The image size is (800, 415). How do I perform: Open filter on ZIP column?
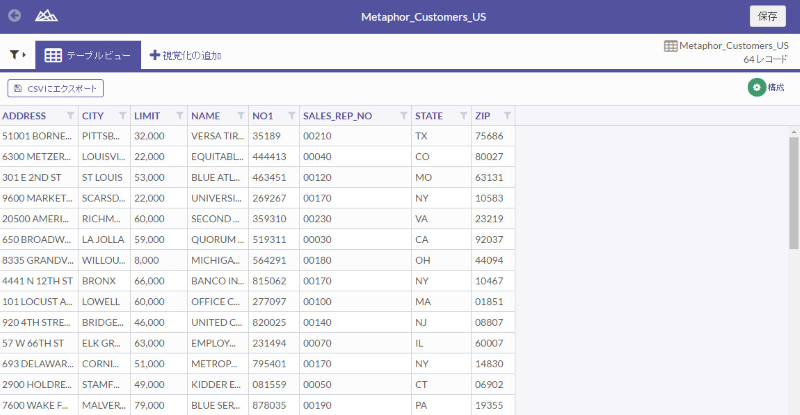pyautogui.click(x=507, y=116)
